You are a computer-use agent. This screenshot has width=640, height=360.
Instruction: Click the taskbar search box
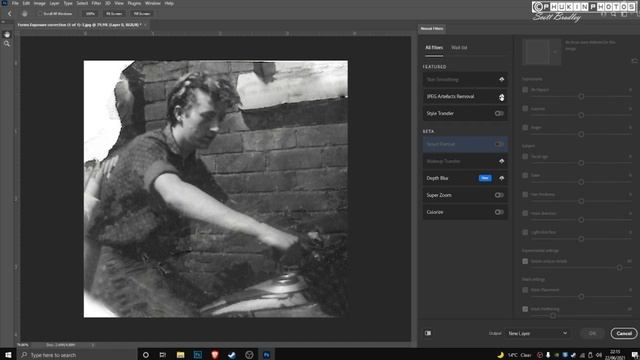pos(77,355)
